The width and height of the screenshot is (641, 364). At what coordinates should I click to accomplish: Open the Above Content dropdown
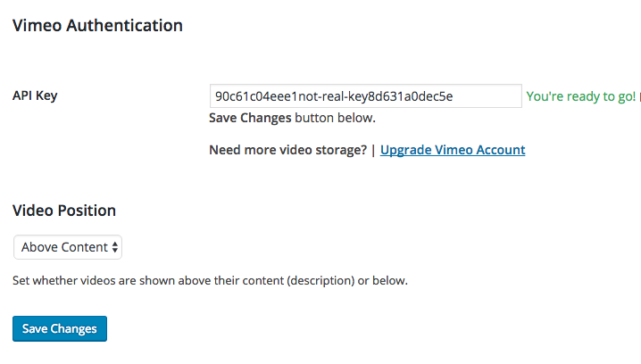point(68,247)
